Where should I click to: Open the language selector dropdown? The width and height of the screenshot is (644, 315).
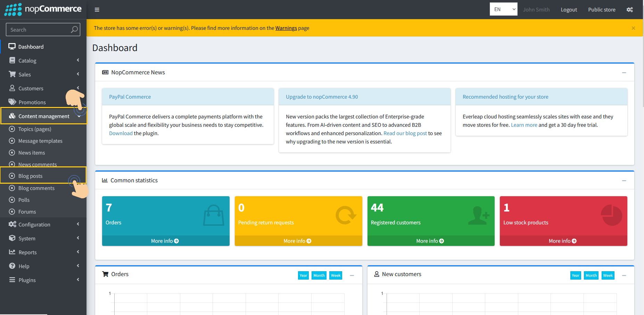click(503, 9)
